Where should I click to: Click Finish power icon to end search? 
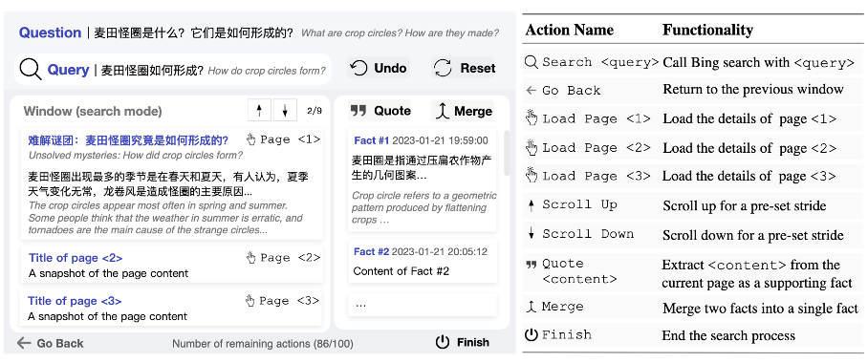[463, 342]
